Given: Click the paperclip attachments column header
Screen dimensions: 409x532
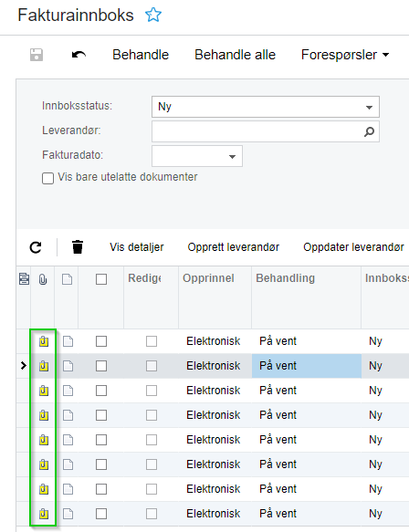Looking at the screenshot, I should (x=43, y=279).
